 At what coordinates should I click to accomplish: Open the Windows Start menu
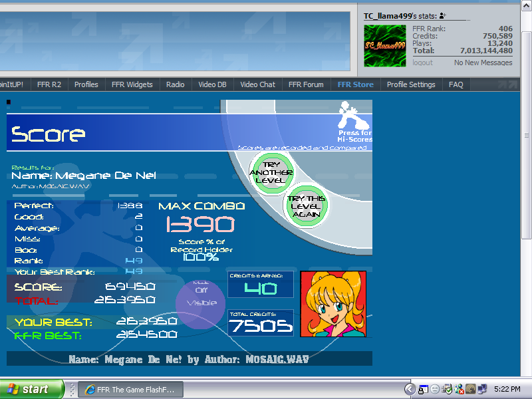click(x=32, y=389)
